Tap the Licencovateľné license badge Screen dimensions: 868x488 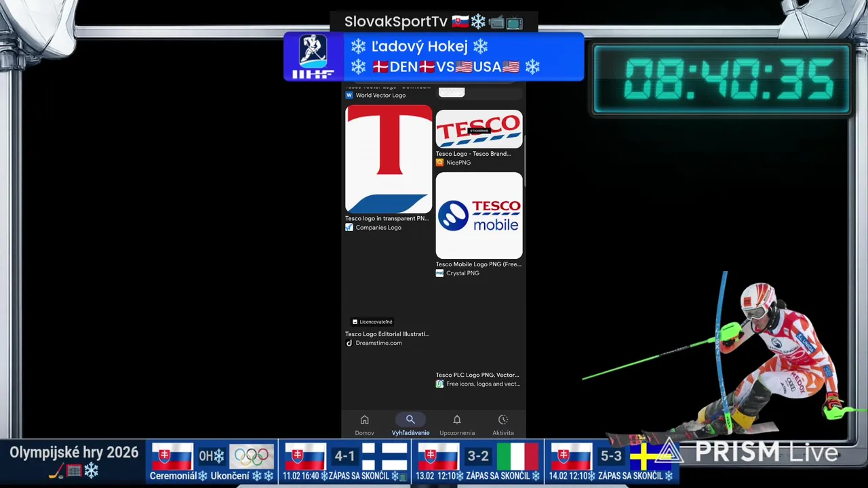[372, 322]
